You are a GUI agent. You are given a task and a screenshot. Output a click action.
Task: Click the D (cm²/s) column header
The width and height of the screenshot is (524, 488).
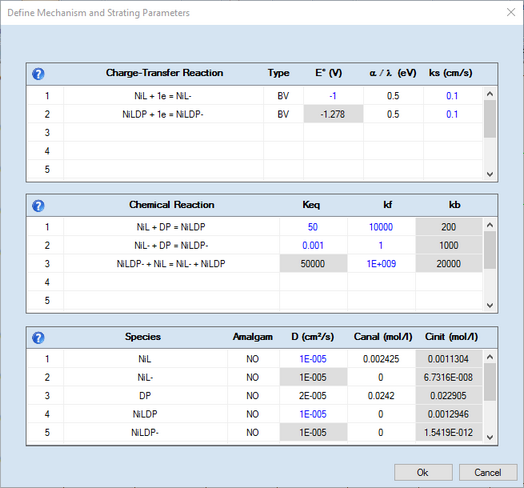tap(312, 337)
